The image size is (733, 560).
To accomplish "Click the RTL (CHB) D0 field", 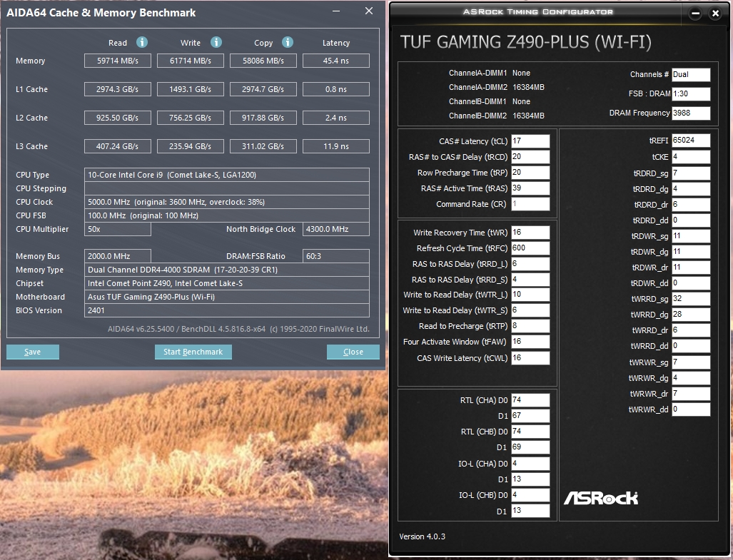I will tap(530, 432).
